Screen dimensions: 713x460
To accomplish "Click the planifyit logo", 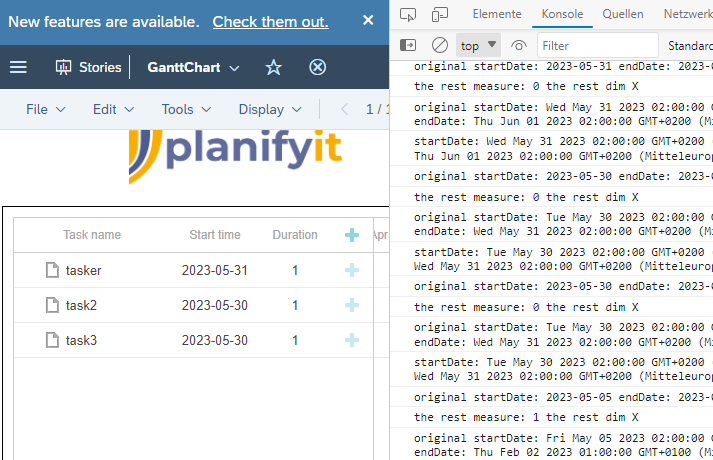I will pyautogui.click(x=235, y=155).
